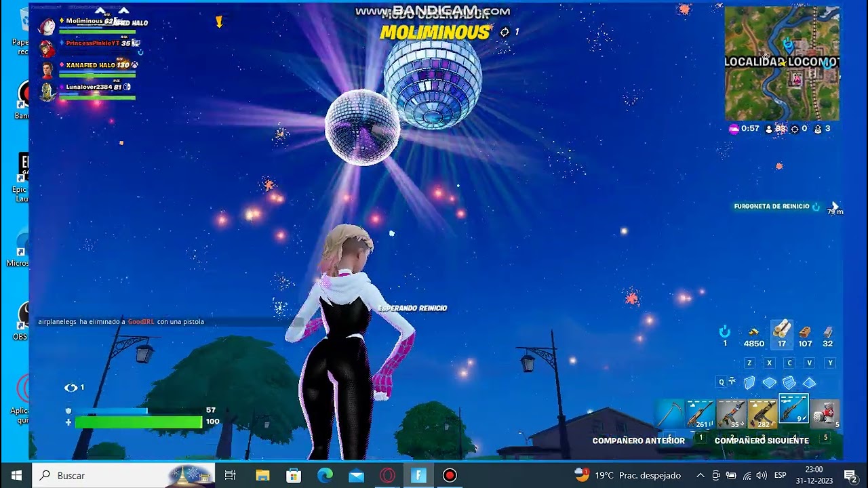The image size is (868, 488).
Task: Open the volume control in the tray
Action: click(762, 476)
